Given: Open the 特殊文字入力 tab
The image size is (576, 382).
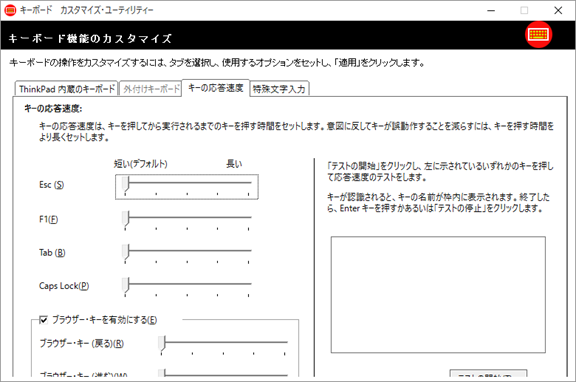Looking at the screenshot, I should [279, 89].
